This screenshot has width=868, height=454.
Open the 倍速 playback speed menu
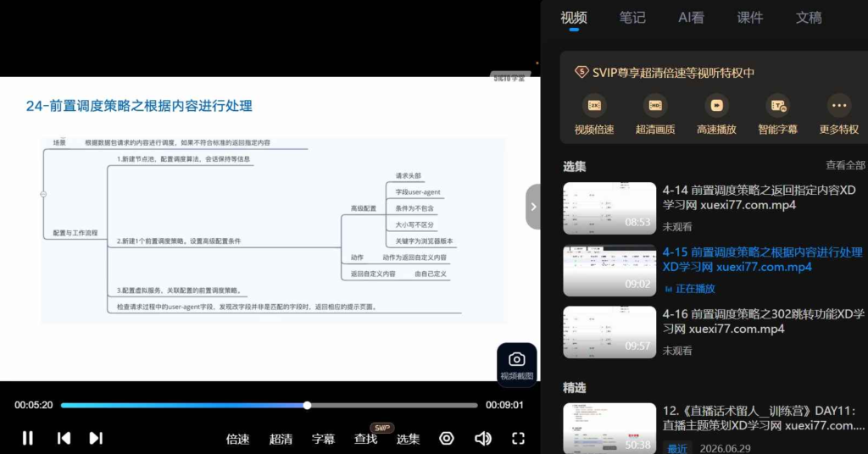tap(237, 439)
